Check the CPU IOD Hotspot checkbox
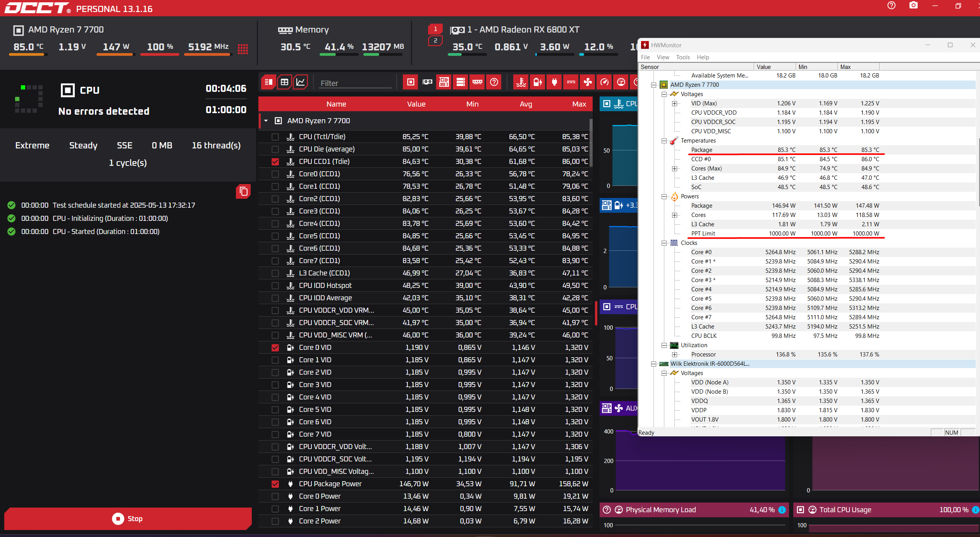 (275, 286)
